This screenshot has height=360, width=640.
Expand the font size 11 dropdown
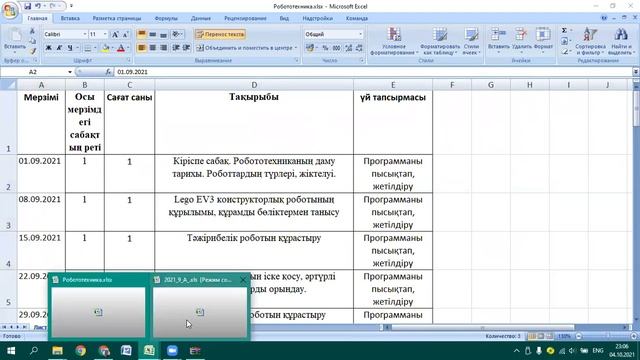click(x=105, y=34)
